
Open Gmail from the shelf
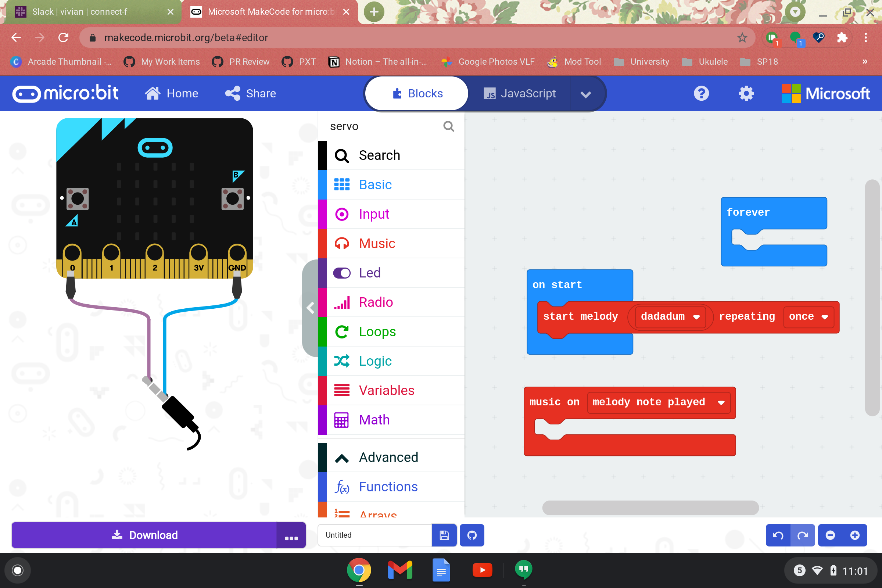click(400, 570)
